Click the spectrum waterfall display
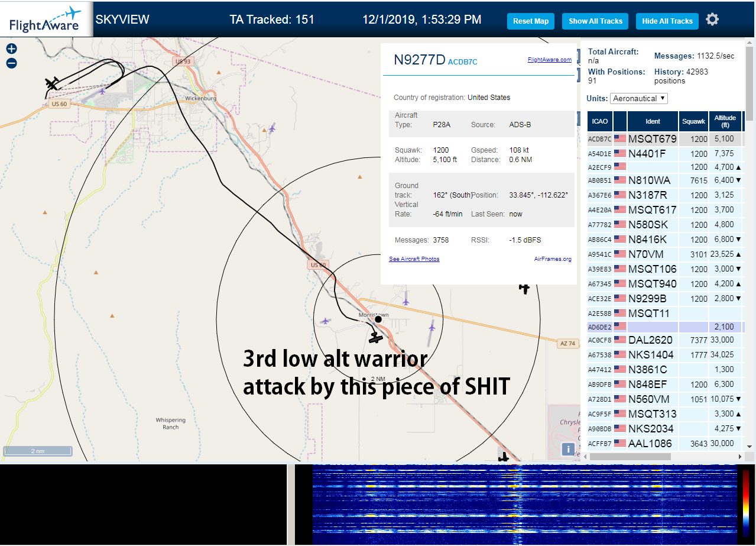Viewport: 756px width, 546px height. 525,505
